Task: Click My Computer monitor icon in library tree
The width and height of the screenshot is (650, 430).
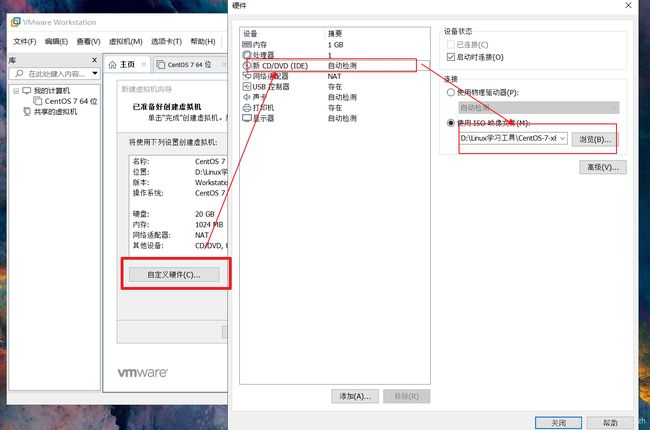Action: [27, 90]
